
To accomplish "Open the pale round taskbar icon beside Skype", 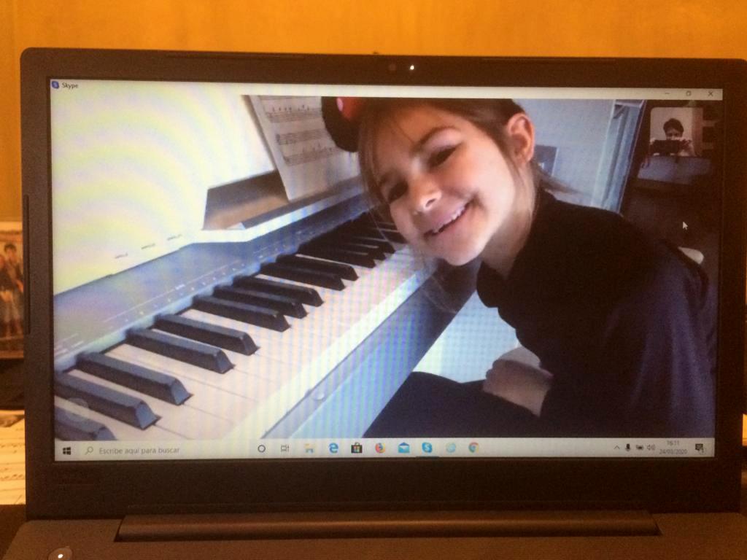I will coord(450,448).
